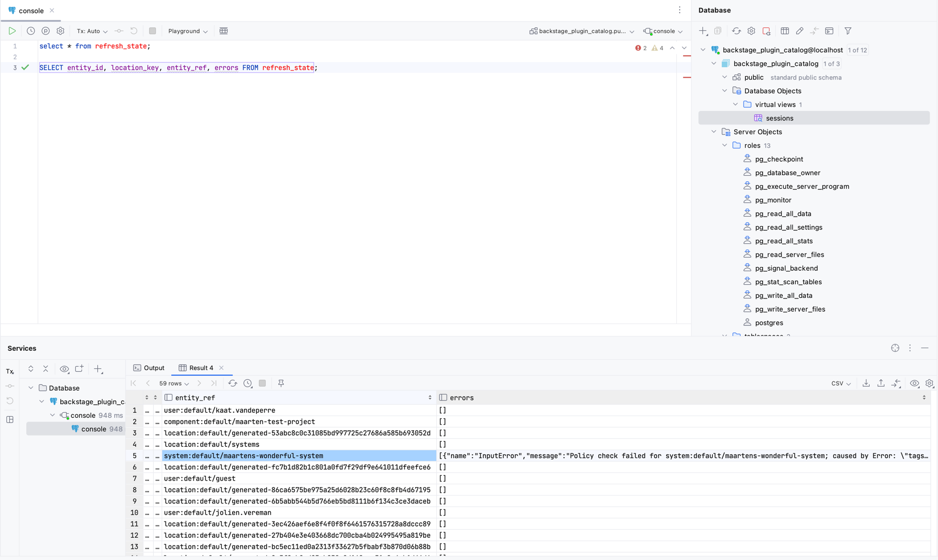Select the pg_monitor role
The image size is (938, 560).
[773, 200]
